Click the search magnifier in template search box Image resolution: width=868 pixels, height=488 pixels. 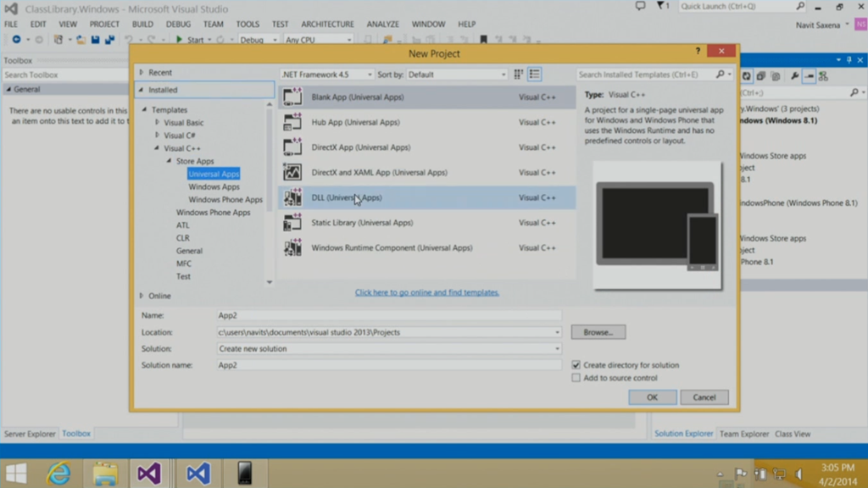click(720, 75)
